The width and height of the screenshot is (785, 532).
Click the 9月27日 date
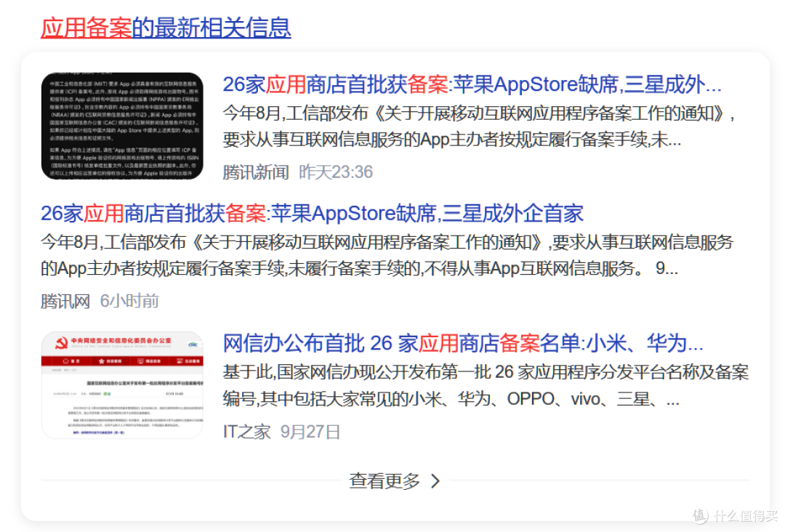[310, 432]
